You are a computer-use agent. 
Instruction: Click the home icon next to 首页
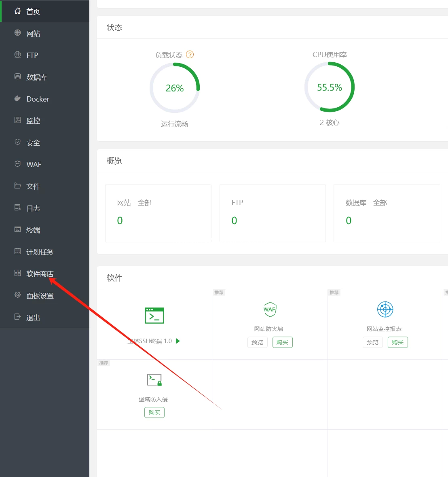tap(18, 11)
